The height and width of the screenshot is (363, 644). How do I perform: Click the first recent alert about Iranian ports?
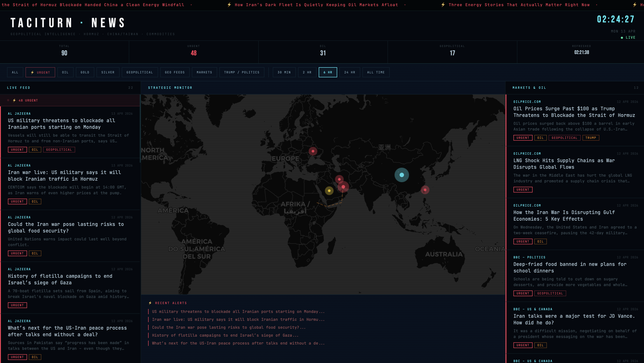[x=238, y=312]
